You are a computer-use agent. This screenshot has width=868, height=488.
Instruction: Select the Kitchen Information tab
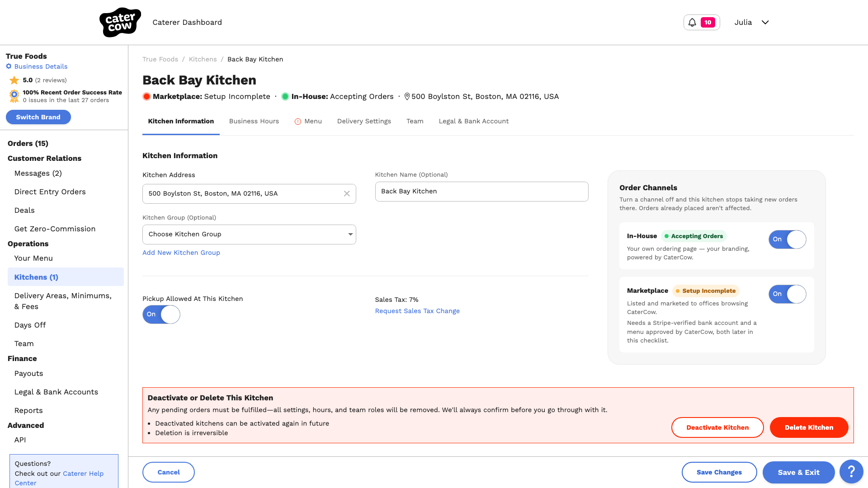181,121
